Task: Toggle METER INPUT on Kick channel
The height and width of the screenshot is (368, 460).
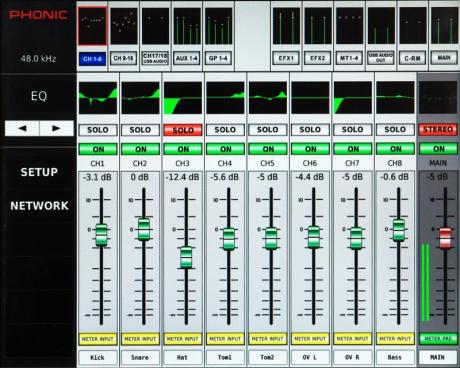Action: click(98, 339)
